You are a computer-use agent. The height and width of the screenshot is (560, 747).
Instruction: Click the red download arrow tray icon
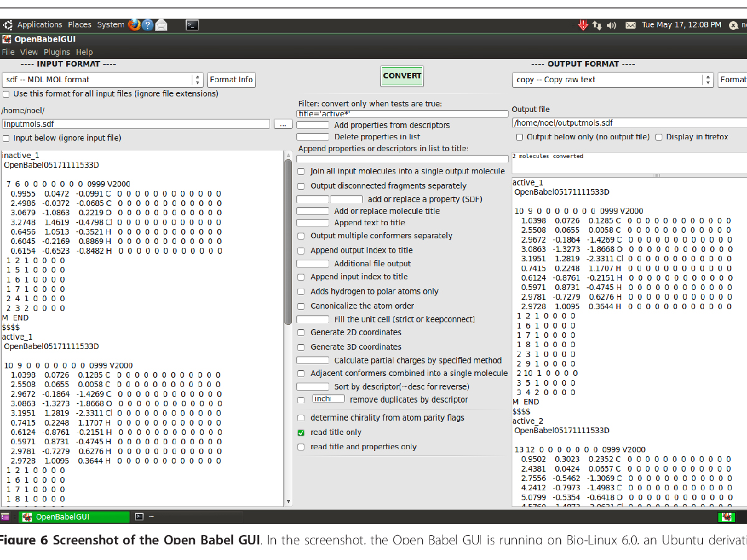point(583,25)
